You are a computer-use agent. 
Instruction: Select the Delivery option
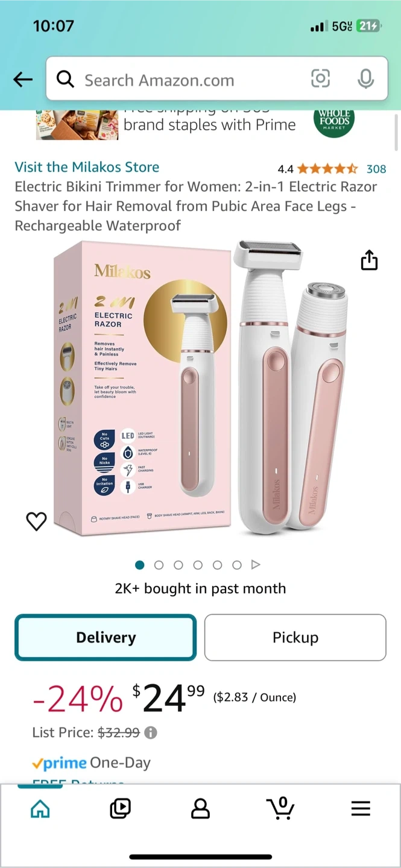click(106, 637)
